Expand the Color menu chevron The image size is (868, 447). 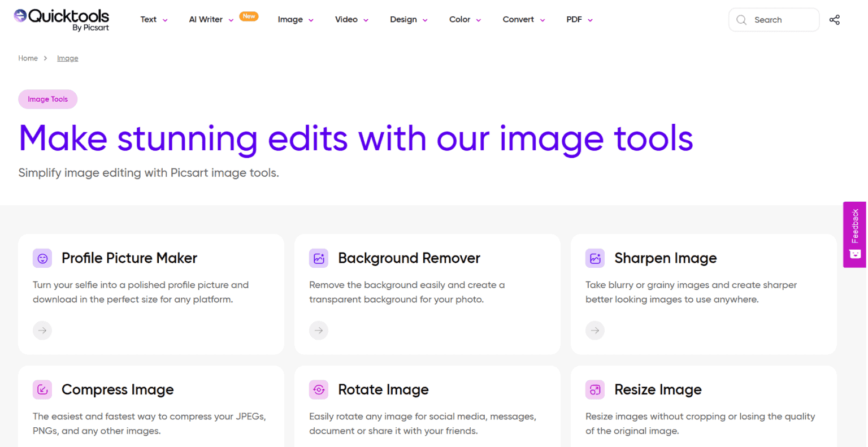(478, 20)
